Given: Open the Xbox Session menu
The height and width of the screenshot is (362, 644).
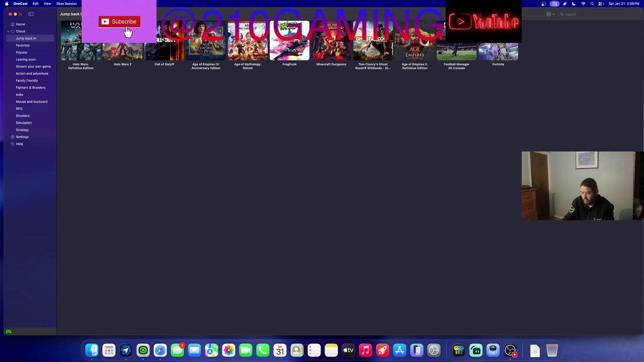Looking at the screenshot, I should click(66, 4).
